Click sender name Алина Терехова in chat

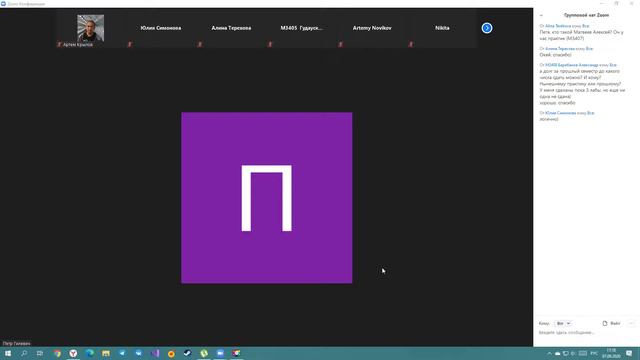[560, 49]
